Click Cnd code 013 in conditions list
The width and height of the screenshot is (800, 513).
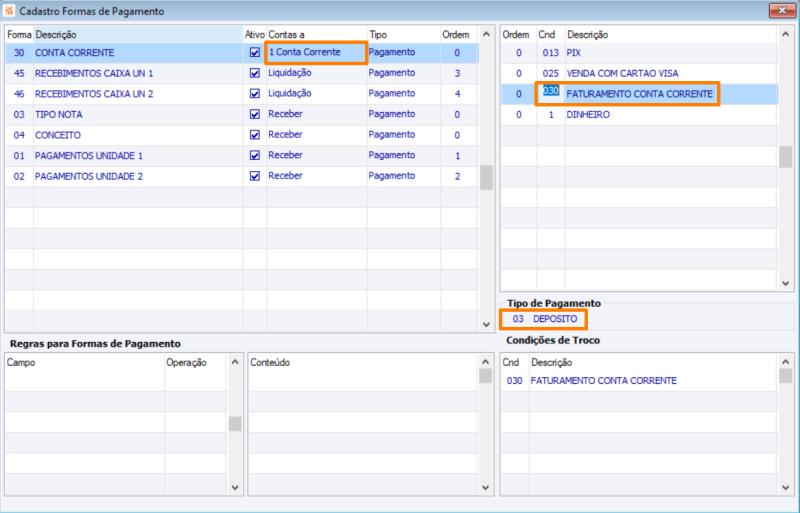point(551,53)
